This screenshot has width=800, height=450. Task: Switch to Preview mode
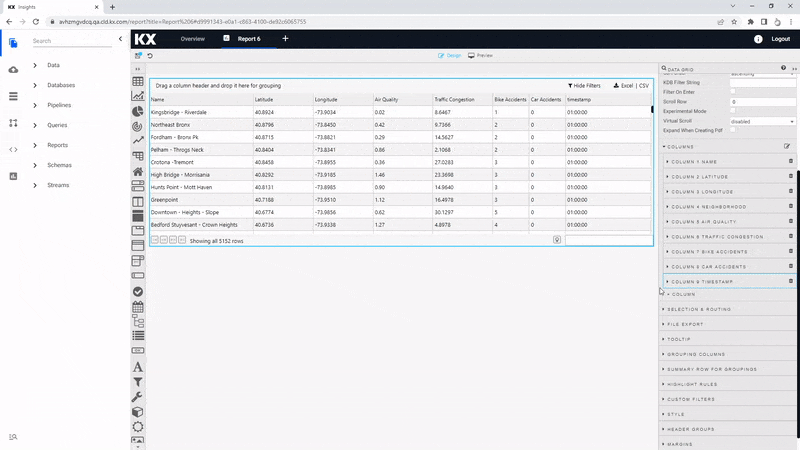480,55
